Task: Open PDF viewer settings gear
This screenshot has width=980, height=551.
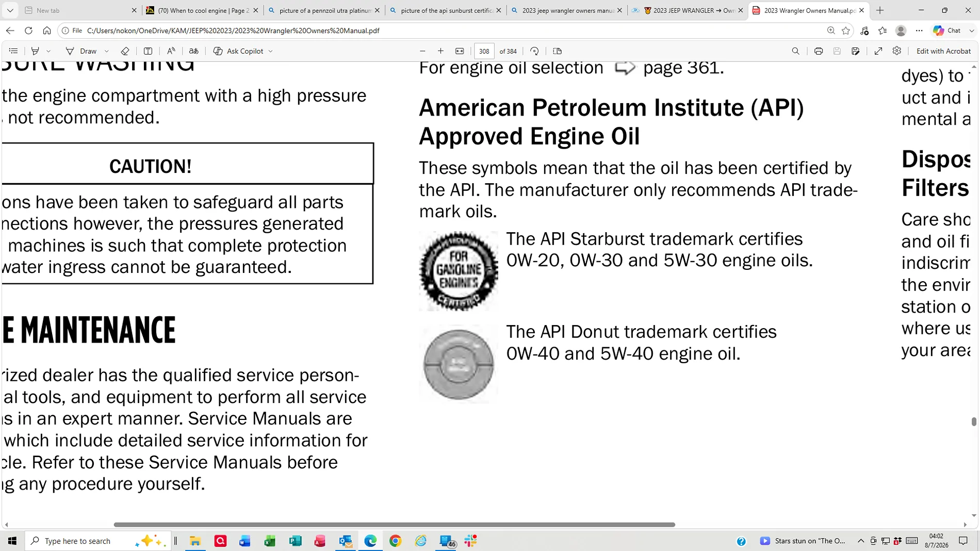Action: tap(897, 51)
